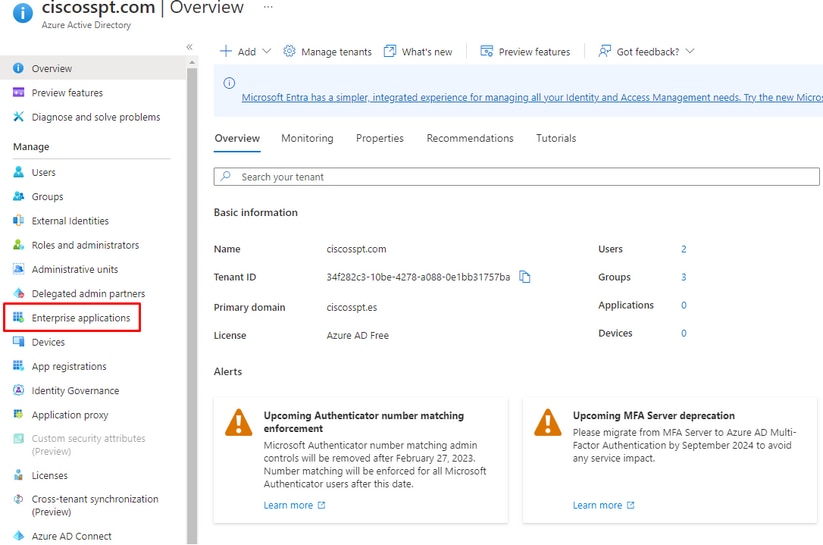Viewport: 823px width, 545px height.
Task: Click the Upcoming MFA Server deprecation heading
Action: (653, 415)
